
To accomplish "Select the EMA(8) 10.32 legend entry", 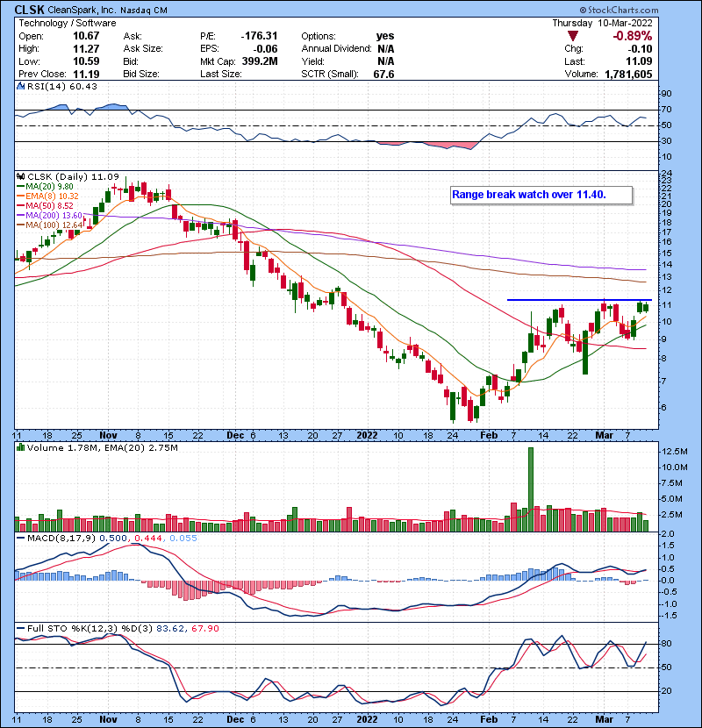I will click(x=47, y=196).
